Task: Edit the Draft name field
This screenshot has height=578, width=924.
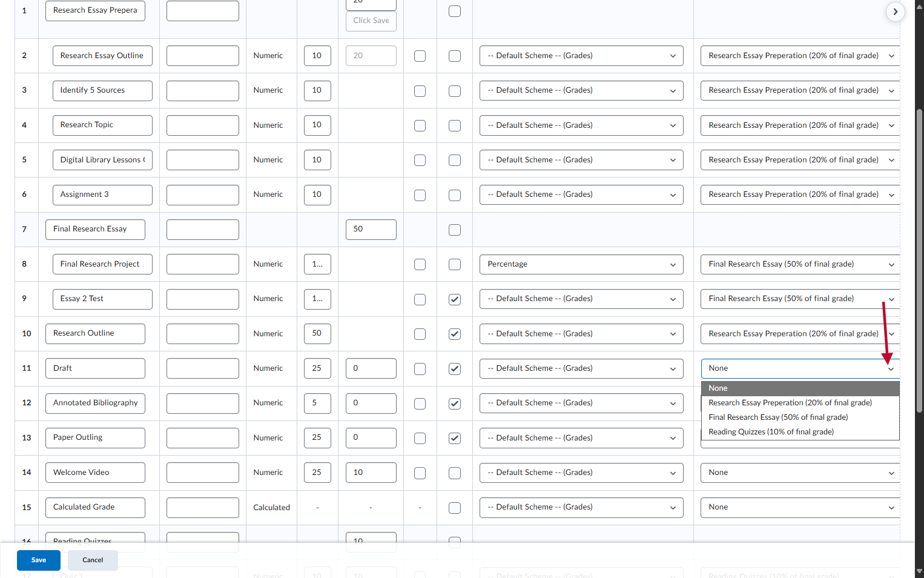Action: click(x=95, y=368)
